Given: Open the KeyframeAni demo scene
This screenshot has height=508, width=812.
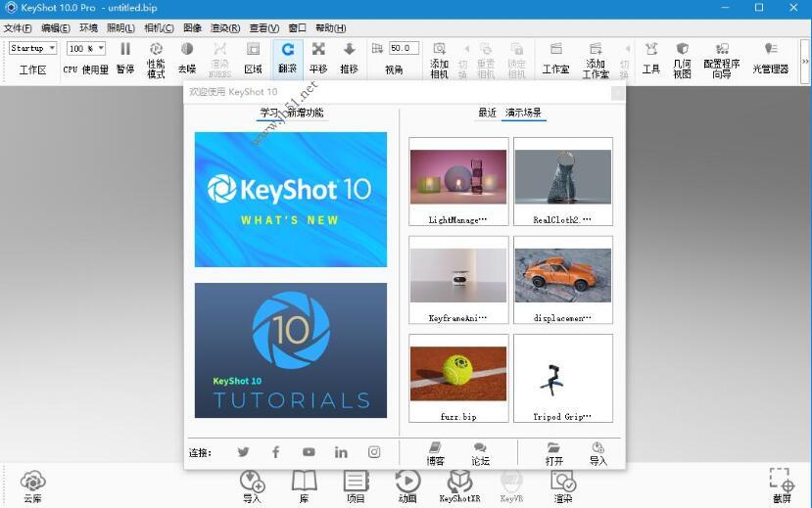Looking at the screenshot, I should coord(458,280).
